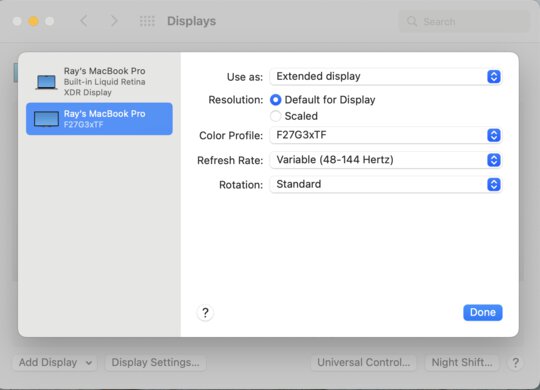
Task: Choose Scaled resolution option
Action: [276, 116]
